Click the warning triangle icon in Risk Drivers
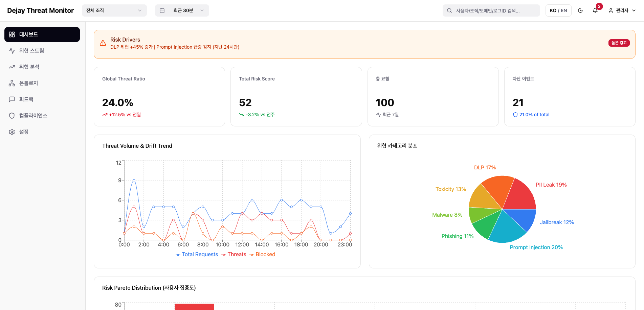 [103, 43]
